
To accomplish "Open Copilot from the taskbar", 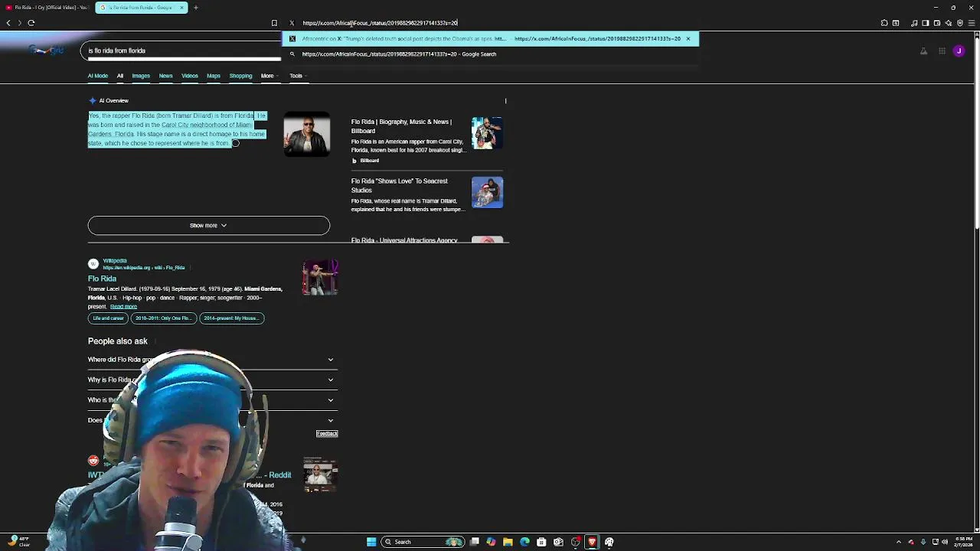I will point(491,542).
